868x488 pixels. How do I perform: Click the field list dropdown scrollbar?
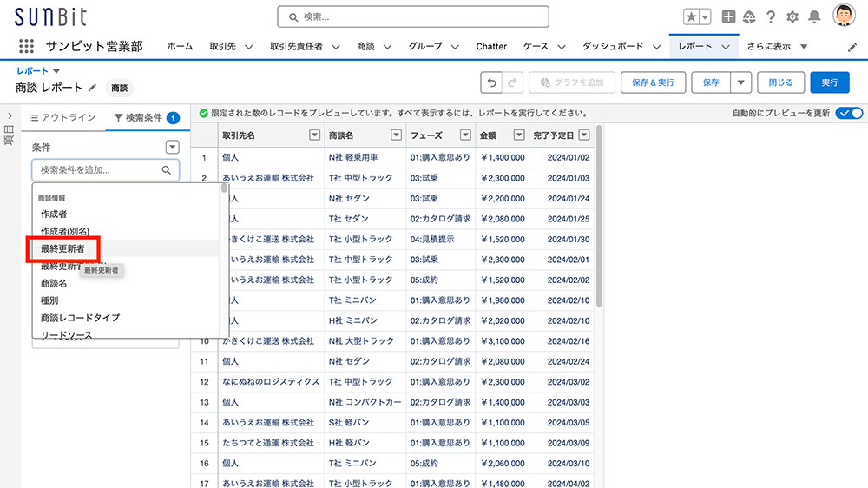coord(224,188)
